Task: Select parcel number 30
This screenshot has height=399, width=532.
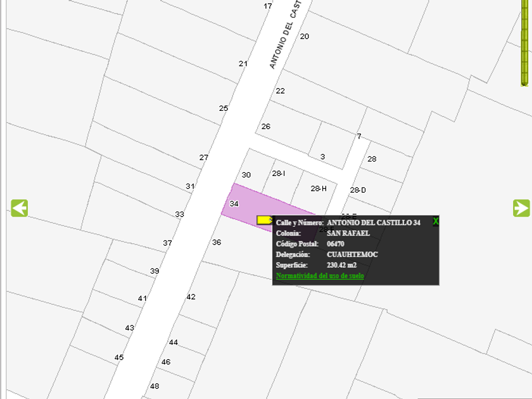Action: click(x=246, y=175)
